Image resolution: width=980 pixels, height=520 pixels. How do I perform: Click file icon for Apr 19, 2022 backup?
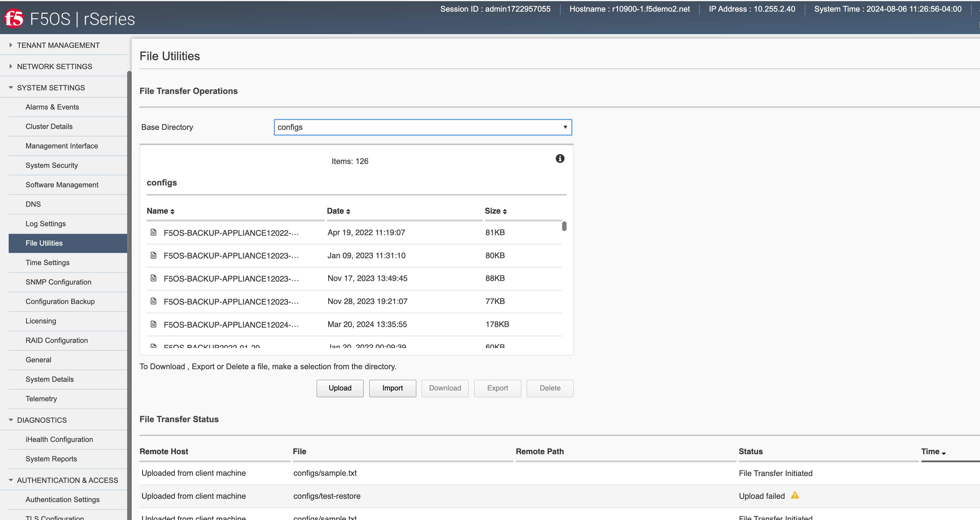[x=153, y=232]
